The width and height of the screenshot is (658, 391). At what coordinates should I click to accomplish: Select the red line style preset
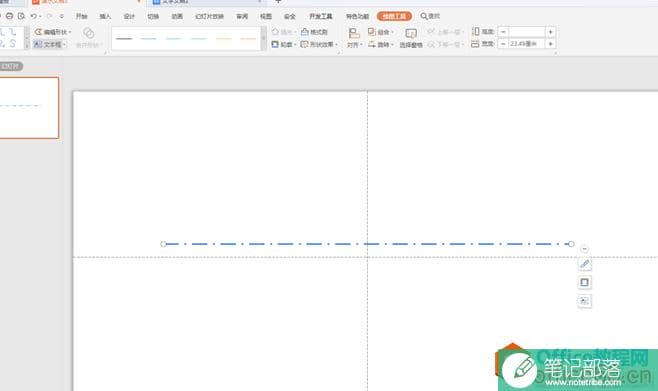pos(248,39)
